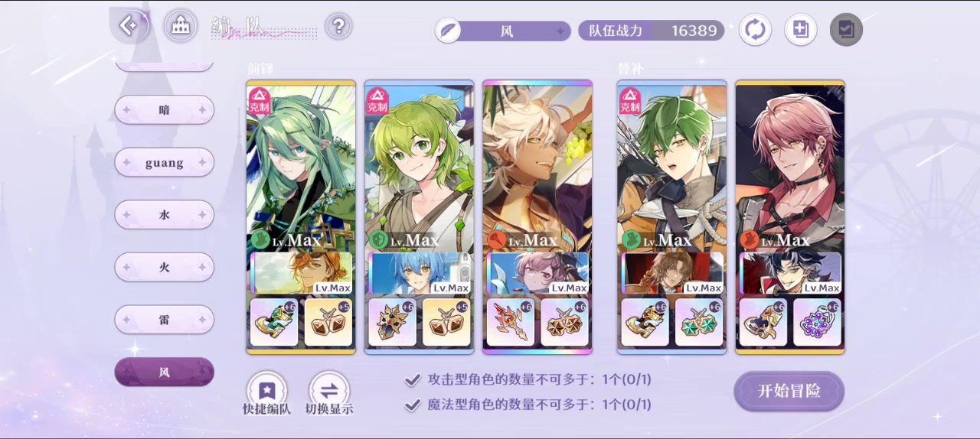Select the 雷 team tab

(164, 320)
